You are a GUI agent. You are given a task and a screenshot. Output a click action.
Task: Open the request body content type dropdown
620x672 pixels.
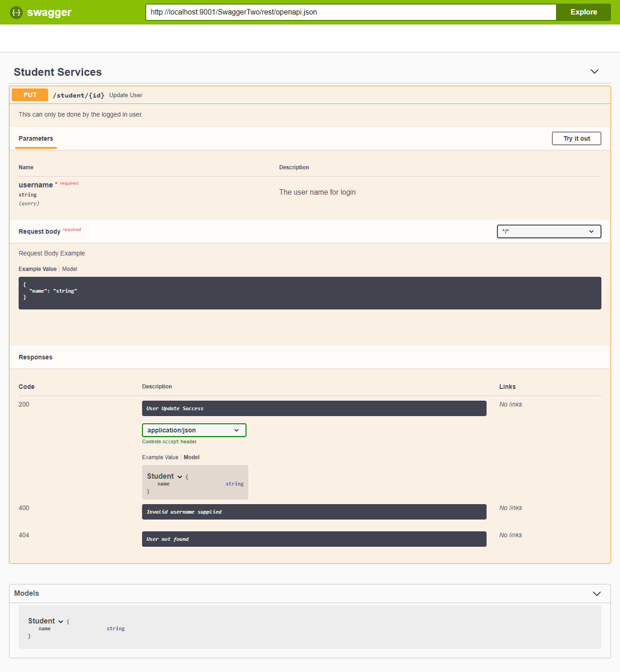(x=549, y=231)
